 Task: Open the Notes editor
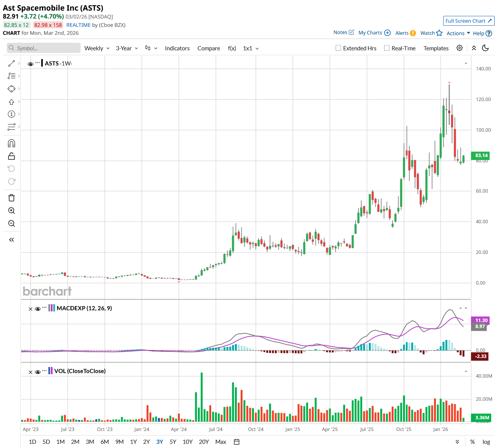pos(344,33)
